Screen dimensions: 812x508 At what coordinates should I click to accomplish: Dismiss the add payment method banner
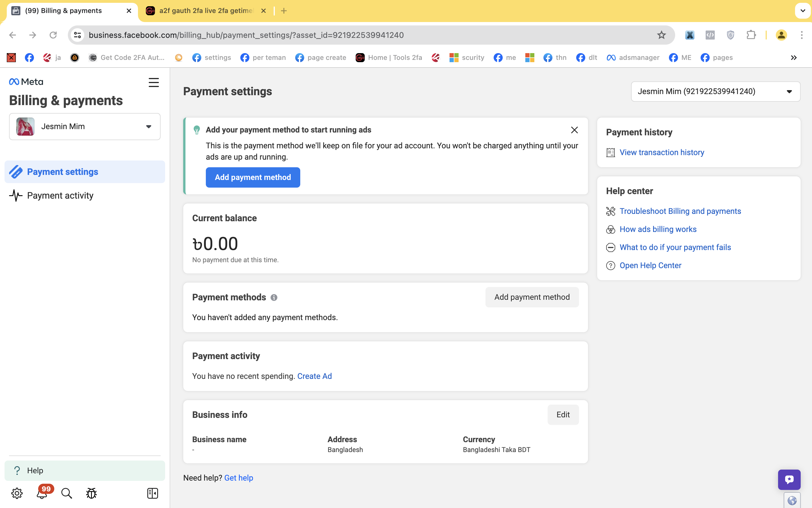click(574, 130)
